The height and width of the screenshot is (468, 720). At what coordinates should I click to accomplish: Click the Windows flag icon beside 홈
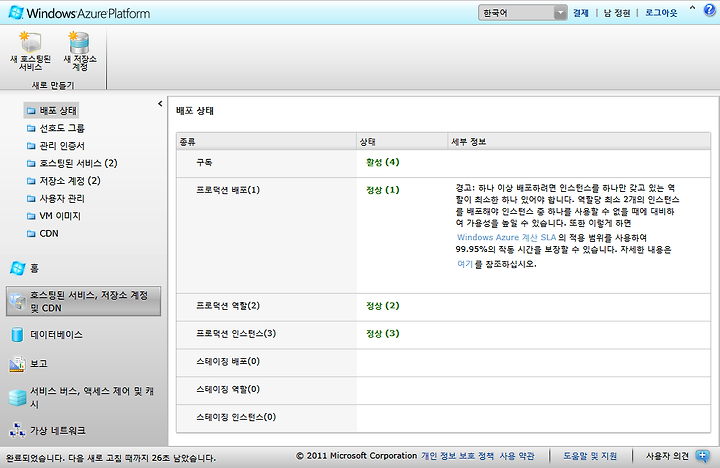pos(17,268)
